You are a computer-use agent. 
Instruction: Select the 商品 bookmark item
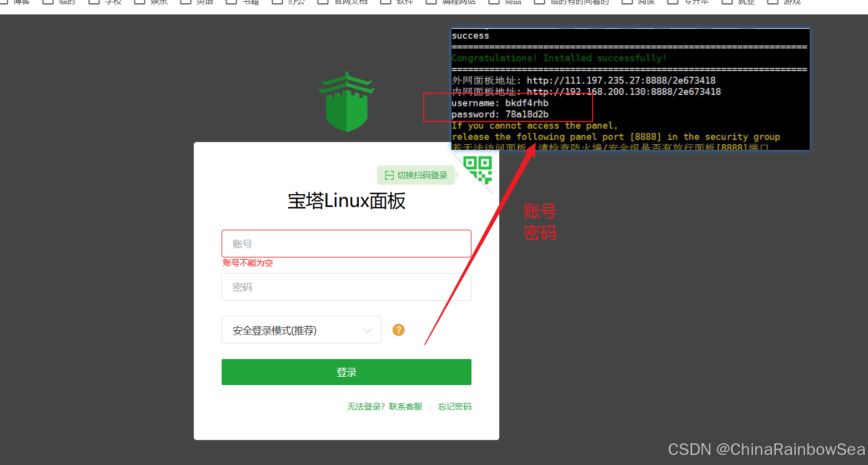click(513, 3)
